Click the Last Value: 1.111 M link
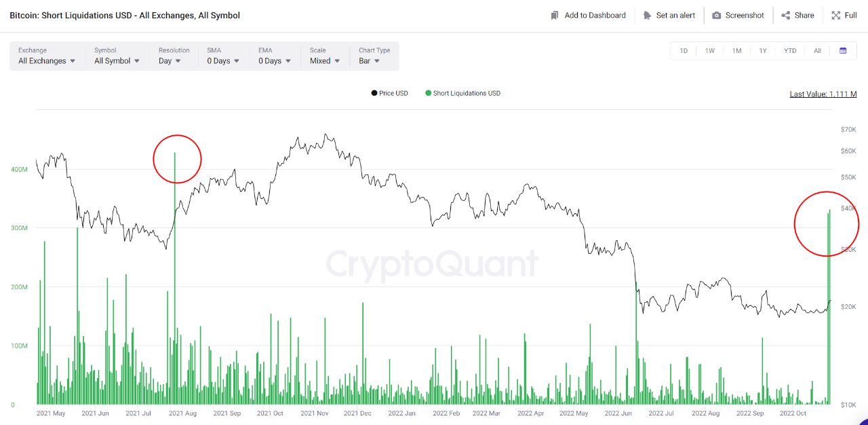This screenshot has height=425, width=868. (823, 93)
